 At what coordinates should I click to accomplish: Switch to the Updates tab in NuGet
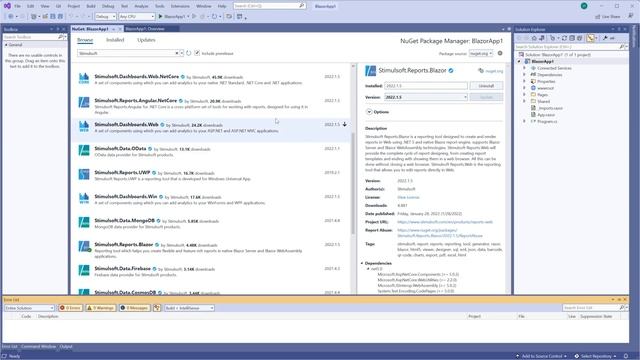146,40
